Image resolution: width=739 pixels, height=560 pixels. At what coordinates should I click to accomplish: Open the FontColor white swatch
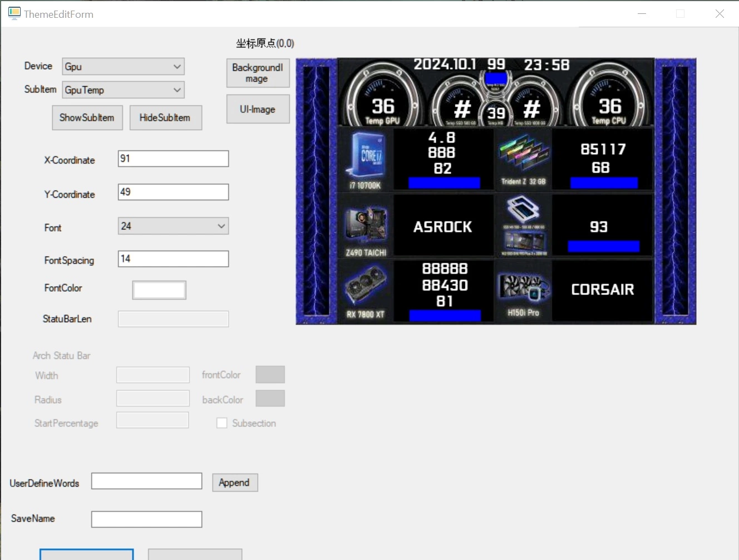pyautogui.click(x=159, y=290)
